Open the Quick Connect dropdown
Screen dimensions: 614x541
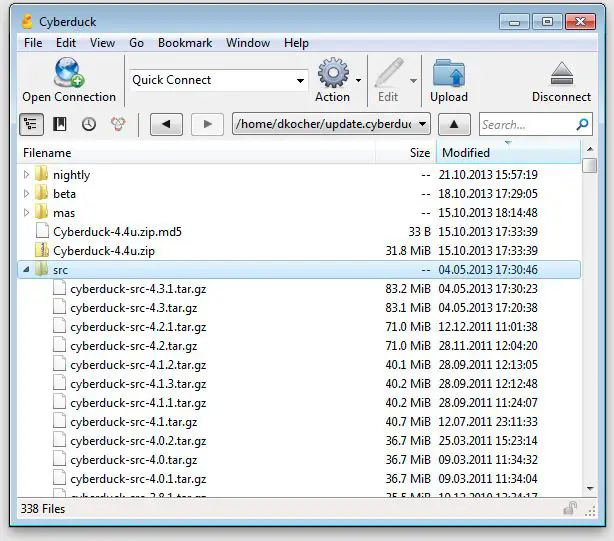(x=300, y=81)
